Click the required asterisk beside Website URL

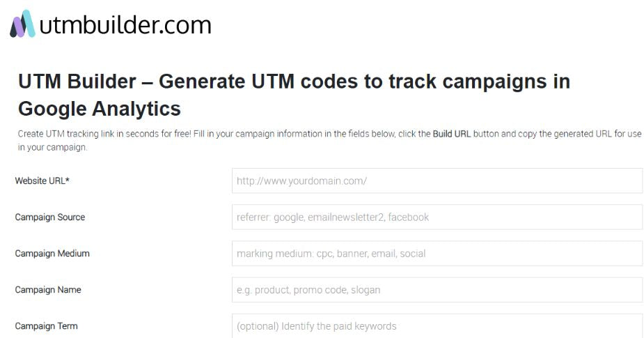click(68, 181)
